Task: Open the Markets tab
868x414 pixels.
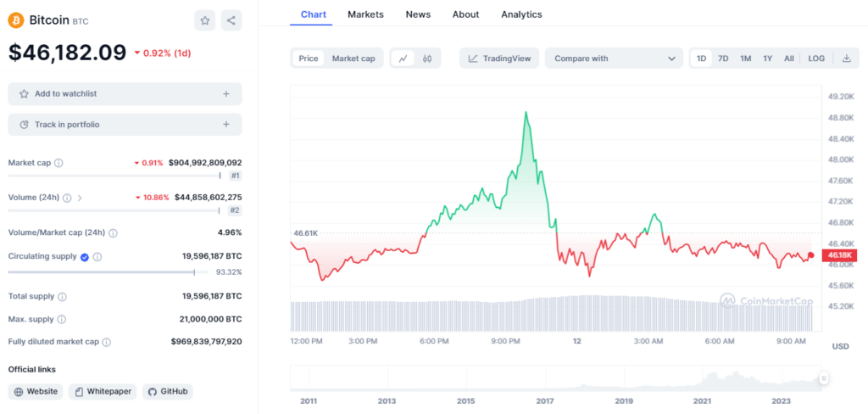Action: [365, 14]
